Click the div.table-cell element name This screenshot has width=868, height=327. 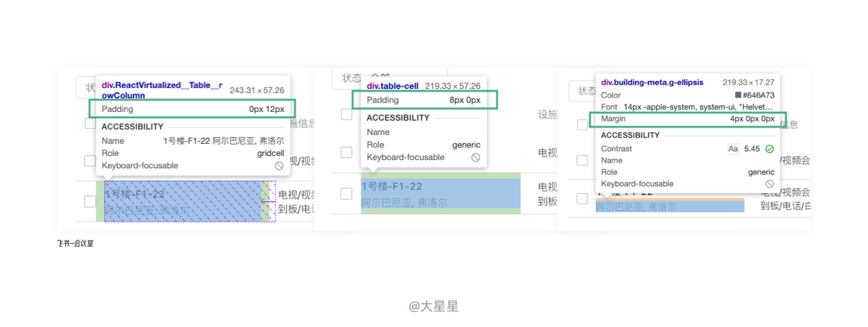[393, 86]
